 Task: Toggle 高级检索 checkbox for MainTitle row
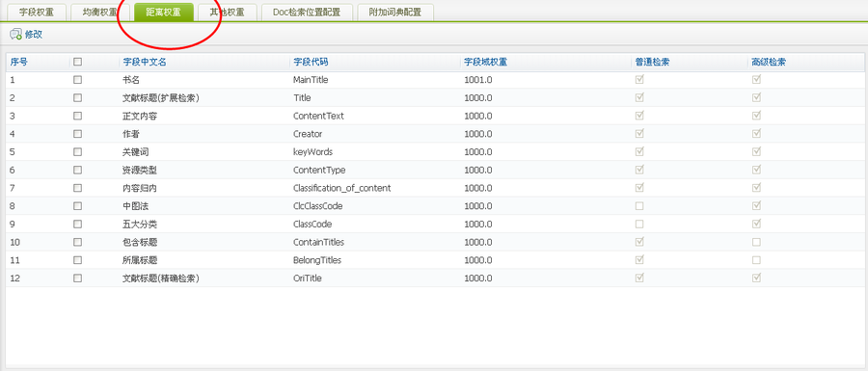(x=756, y=80)
